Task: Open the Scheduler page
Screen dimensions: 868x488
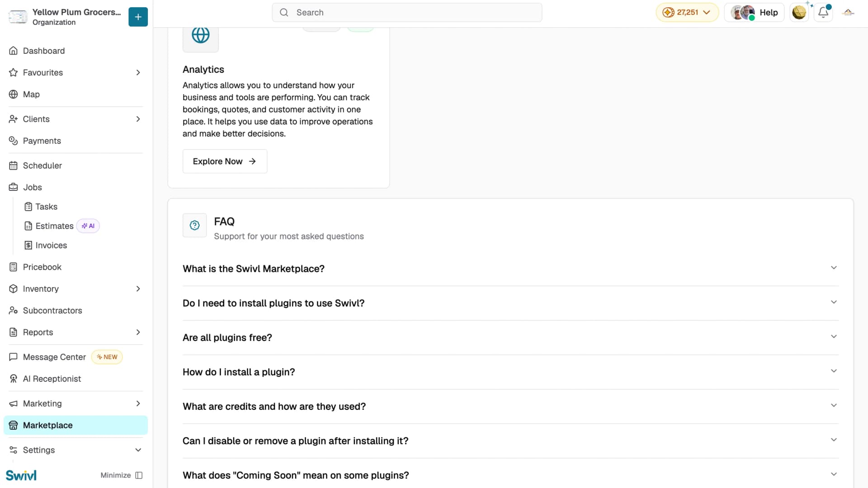Action: coord(75,166)
